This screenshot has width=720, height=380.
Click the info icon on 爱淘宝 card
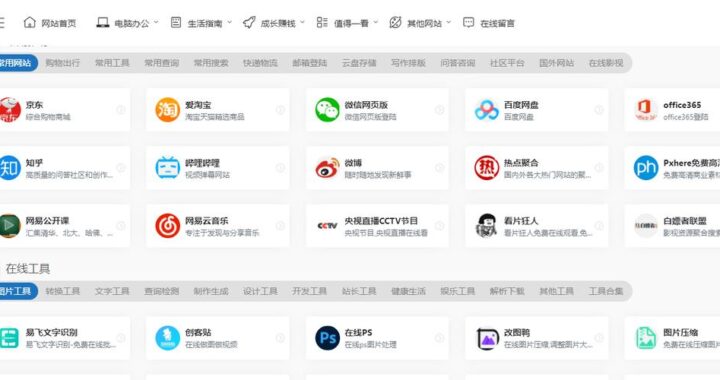point(280,110)
